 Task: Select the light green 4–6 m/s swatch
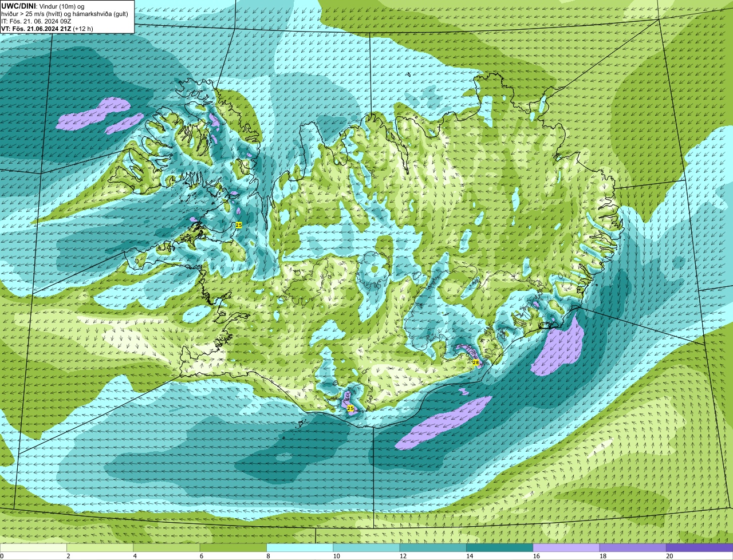tap(167, 547)
